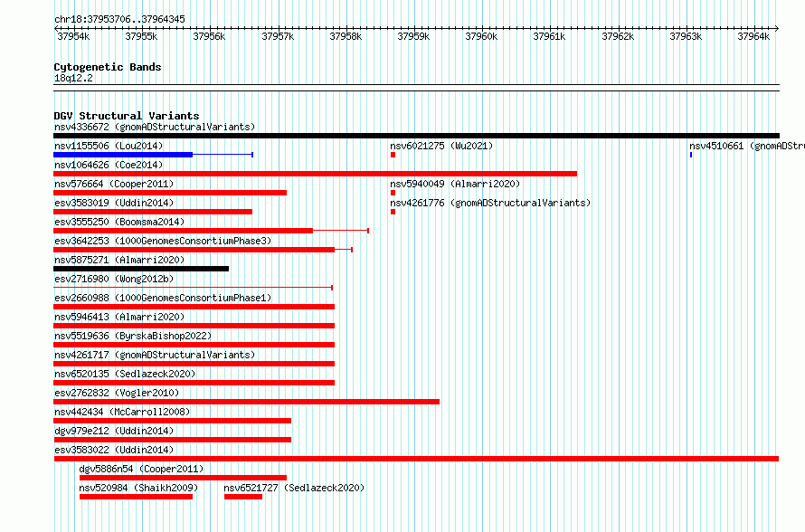Click the red esv3642253 variant bar
This screenshot has width=805, height=532.
(x=203, y=250)
